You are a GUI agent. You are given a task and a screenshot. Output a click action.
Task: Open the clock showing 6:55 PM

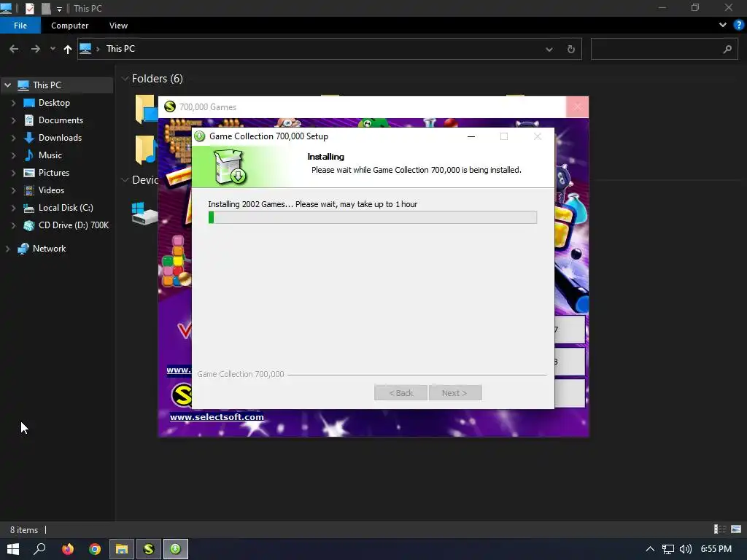(716, 549)
